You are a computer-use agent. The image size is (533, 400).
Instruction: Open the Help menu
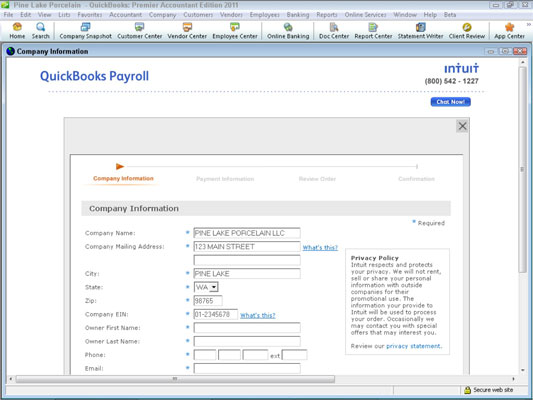click(430, 15)
